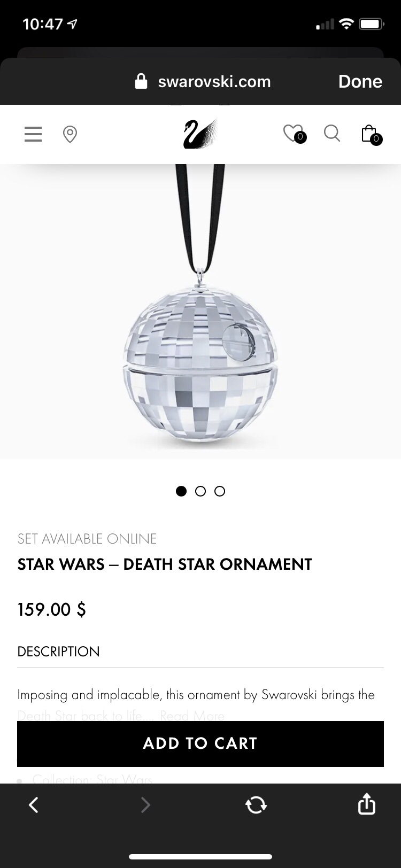Open the share sheet icon
Viewport: 401px width, 868px height.
366,803
